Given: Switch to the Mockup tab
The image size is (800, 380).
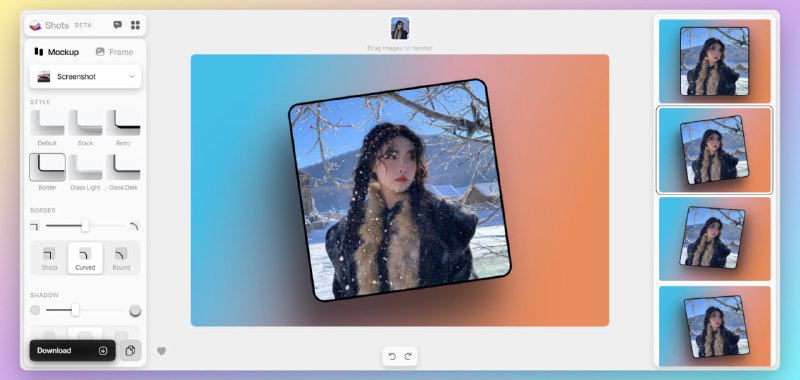Looking at the screenshot, I should click(57, 52).
